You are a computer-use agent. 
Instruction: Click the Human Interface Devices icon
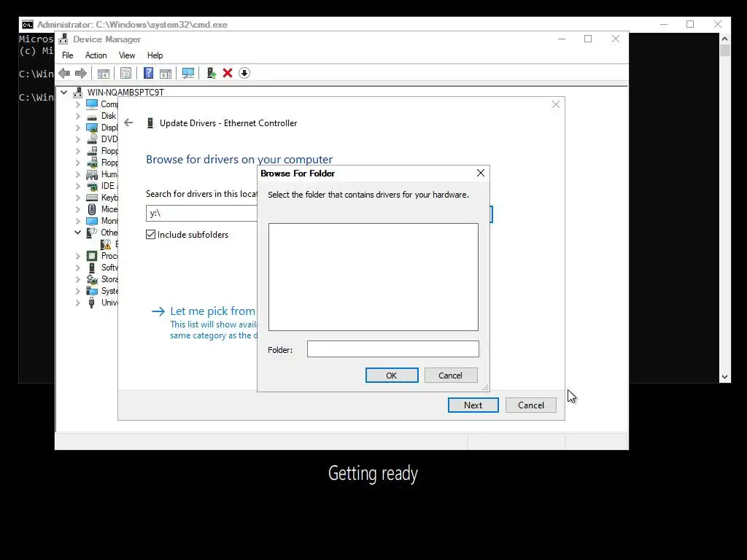(x=92, y=174)
